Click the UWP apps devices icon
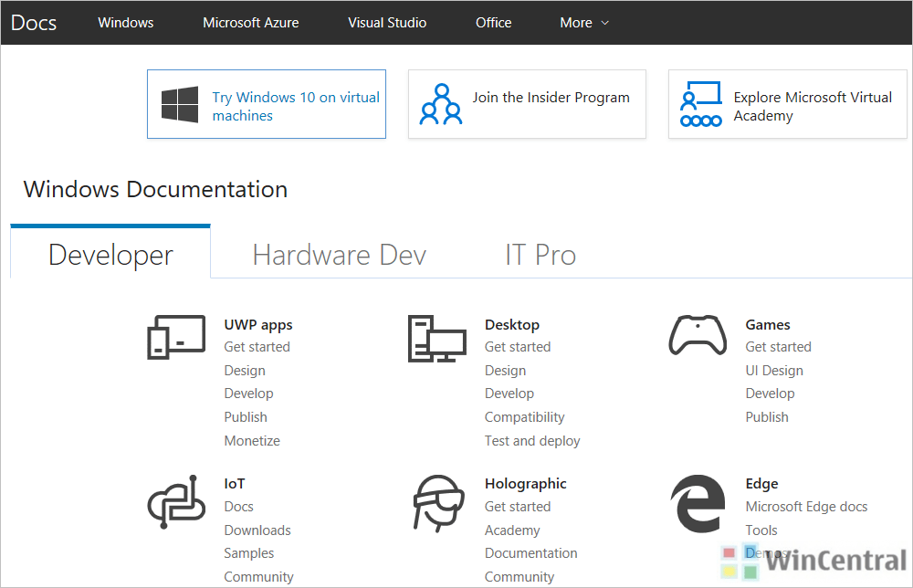The width and height of the screenshot is (913, 588). point(176,337)
